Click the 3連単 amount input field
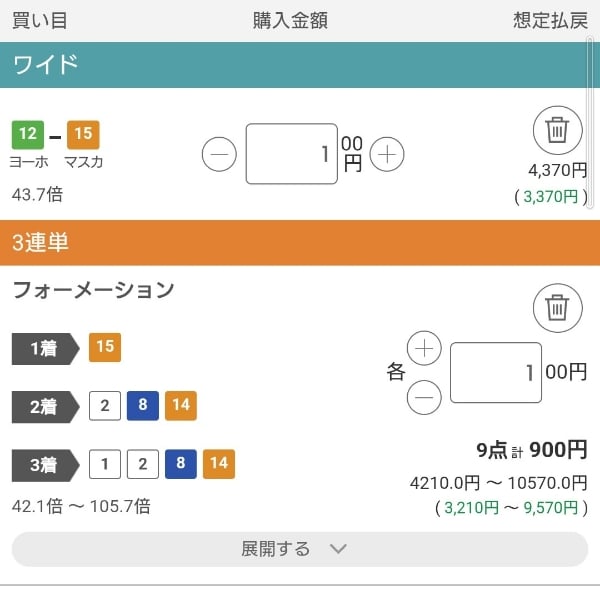 pos(495,372)
